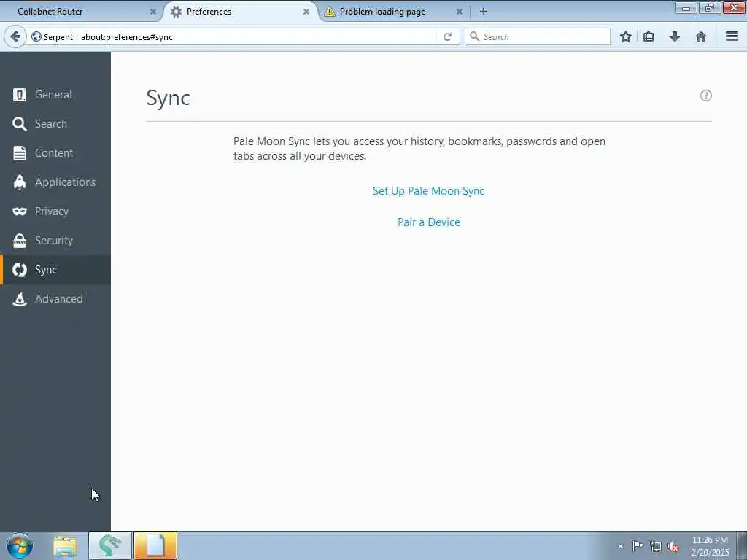Click the search magnifier icon in search bar
Screen dimensions: 747x560
(474, 36)
